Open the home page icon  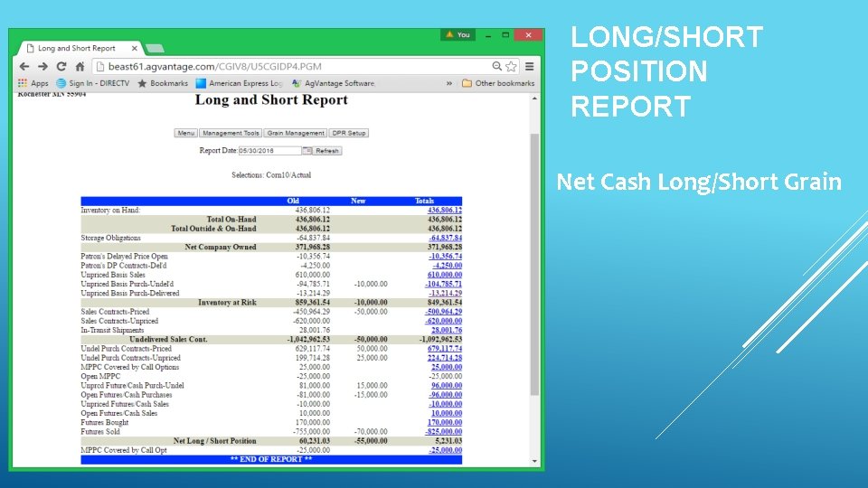pyautogui.click(x=80, y=66)
